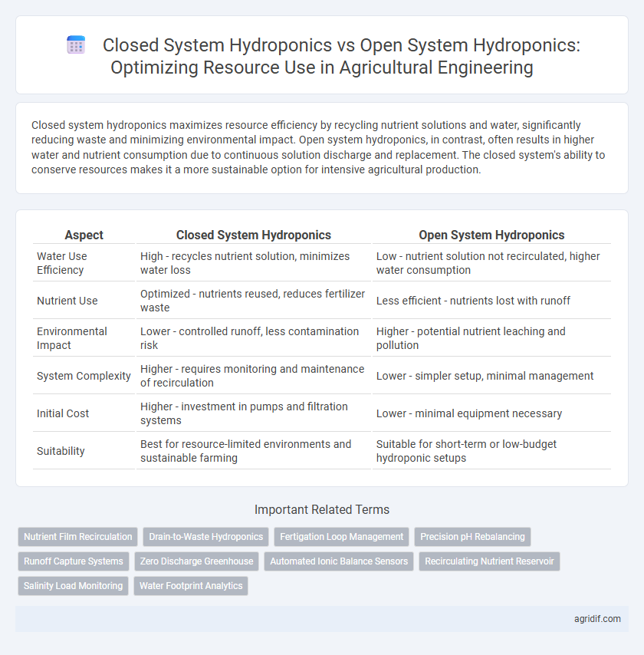Select the Zero Discharge Greenhouse tag
644x655 pixels.
click(197, 561)
